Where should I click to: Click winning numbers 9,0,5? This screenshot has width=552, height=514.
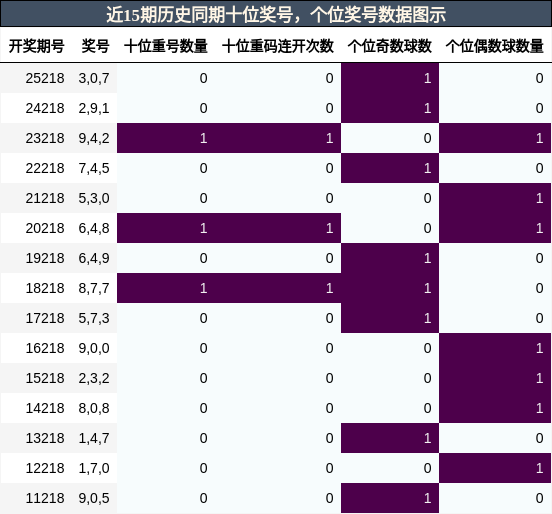tap(94, 498)
